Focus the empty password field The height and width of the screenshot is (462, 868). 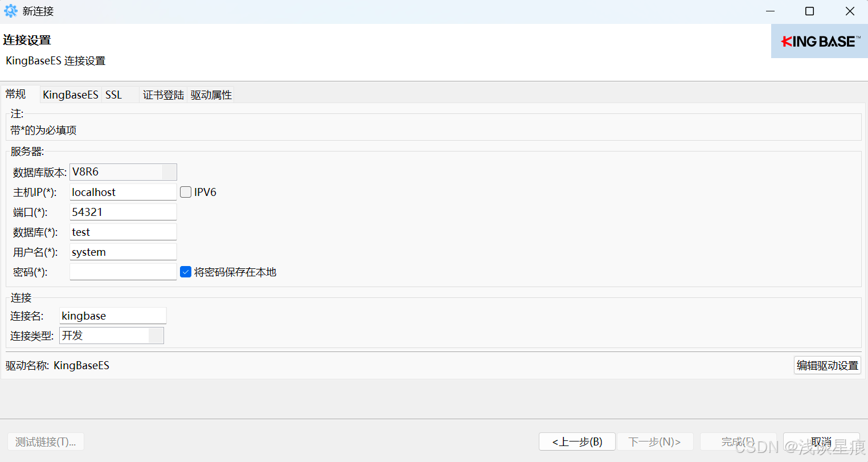click(123, 272)
